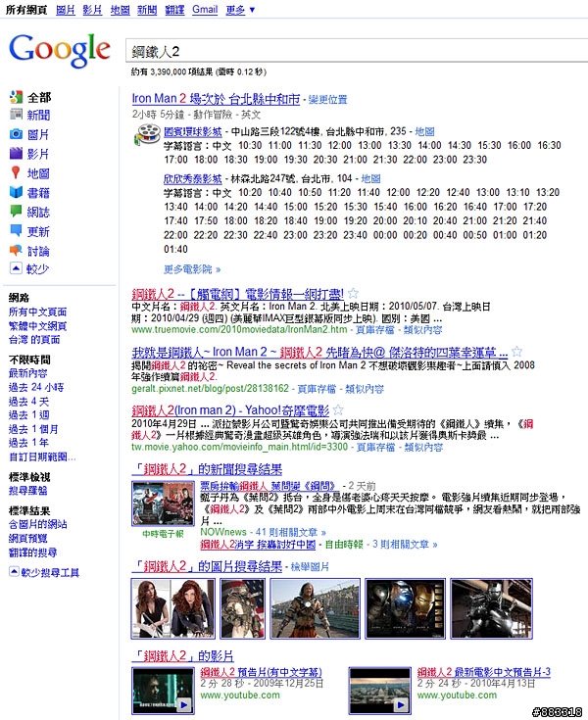Filter by 最新內容
Screen dimensions: 588x720
pos(28,373)
